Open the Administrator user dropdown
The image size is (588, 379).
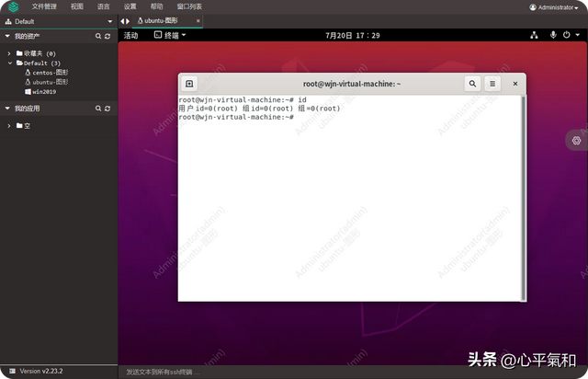(x=554, y=7)
